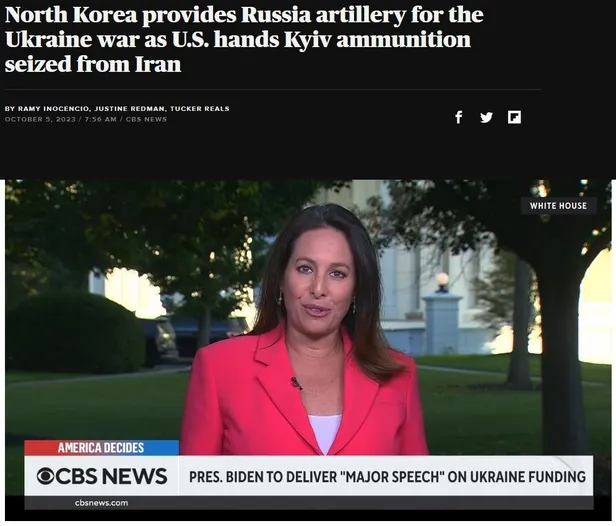This screenshot has height=526, width=616.
Task: Click the divider line below the headline
Action: coord(273,90)
